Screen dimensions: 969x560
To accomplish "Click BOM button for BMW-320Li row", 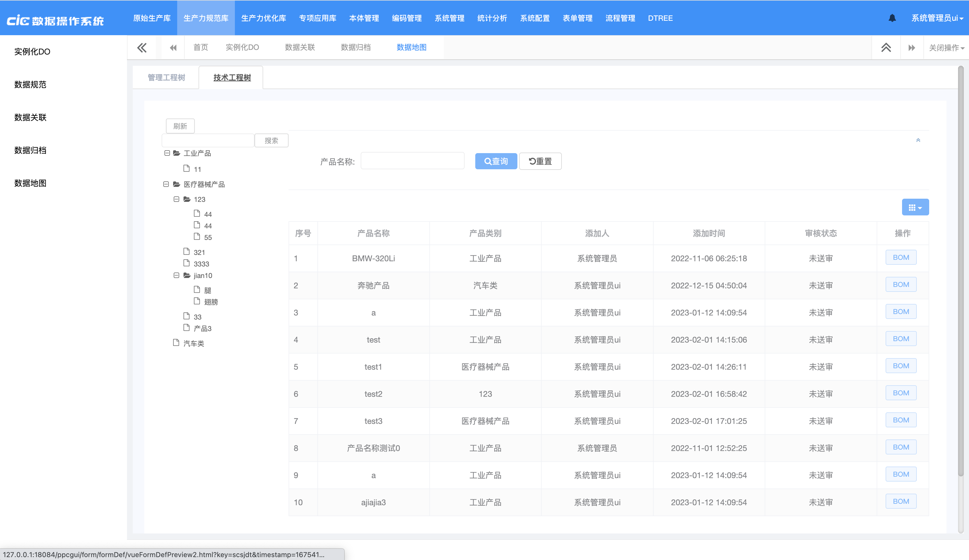I will (x=901, y=258).
